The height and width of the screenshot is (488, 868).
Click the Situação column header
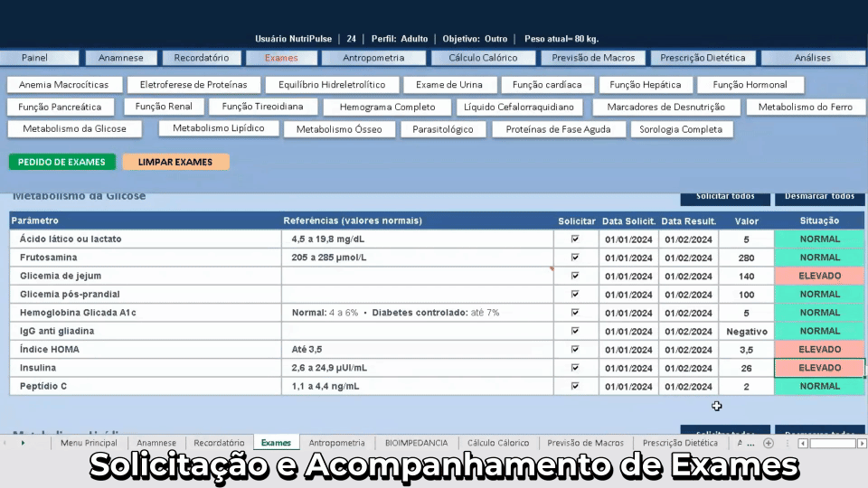pos(819,221)
